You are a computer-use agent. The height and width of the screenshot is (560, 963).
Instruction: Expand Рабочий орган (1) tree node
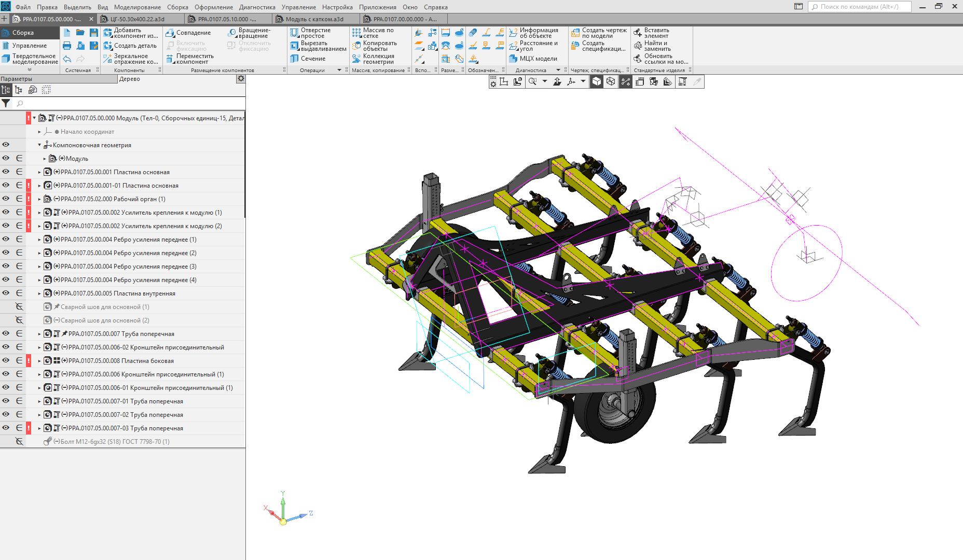tap(39, 199)
